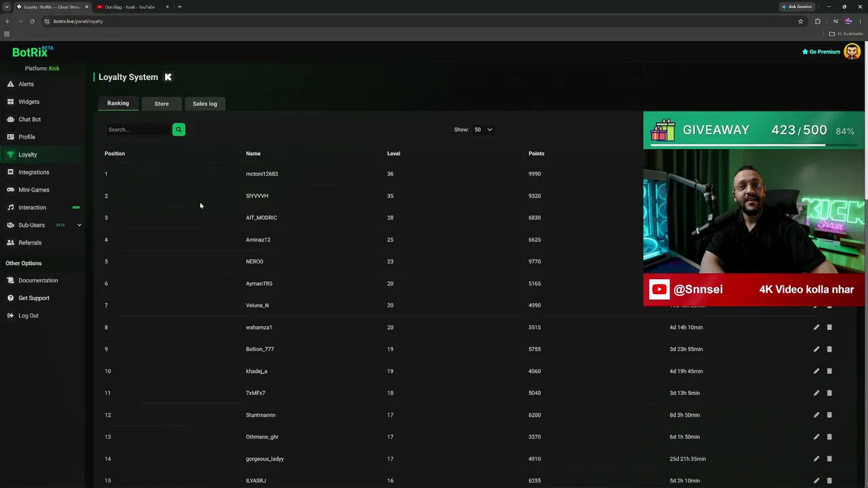Open the Sales log tab
The height and width of the screenshot is (488, 868).
[x=205, y=104]
